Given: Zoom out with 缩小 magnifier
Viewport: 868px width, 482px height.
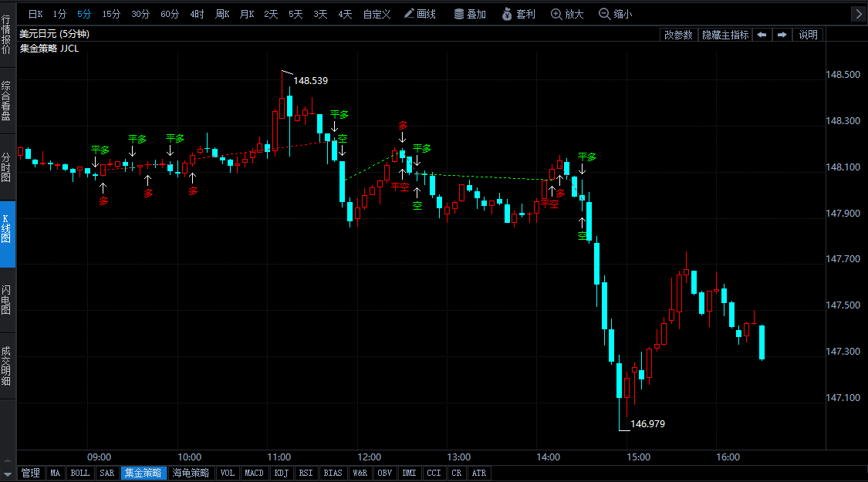Looking at the screenshot, I should [x=615, y=14].
